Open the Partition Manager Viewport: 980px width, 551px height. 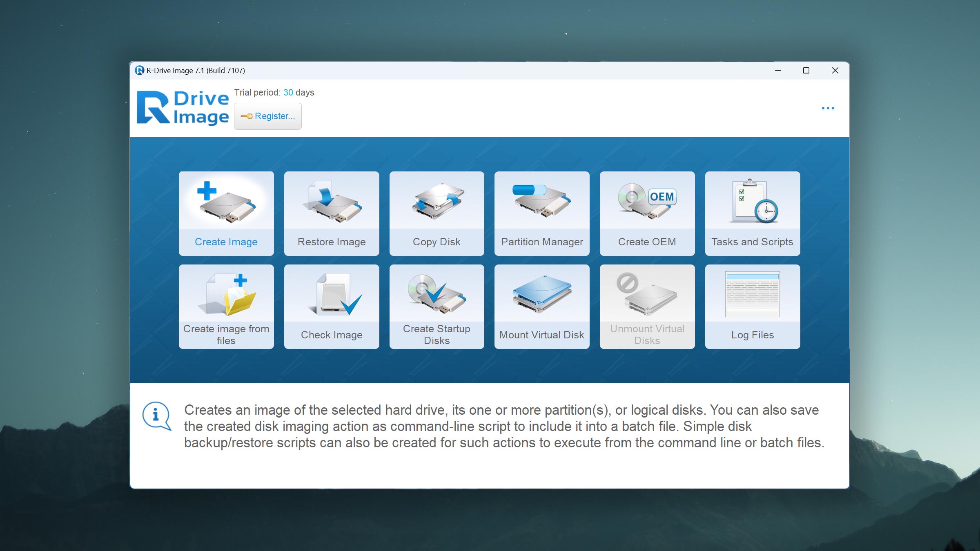(x=542, y=213)
